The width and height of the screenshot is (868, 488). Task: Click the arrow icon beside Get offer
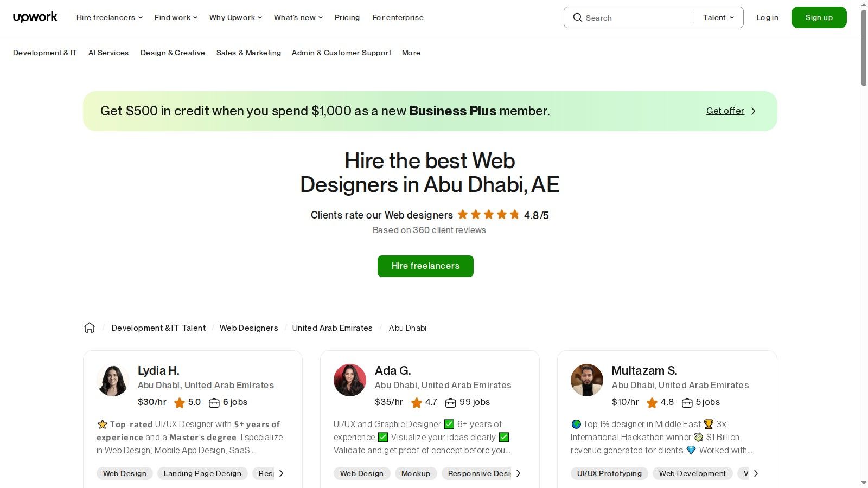753,111
